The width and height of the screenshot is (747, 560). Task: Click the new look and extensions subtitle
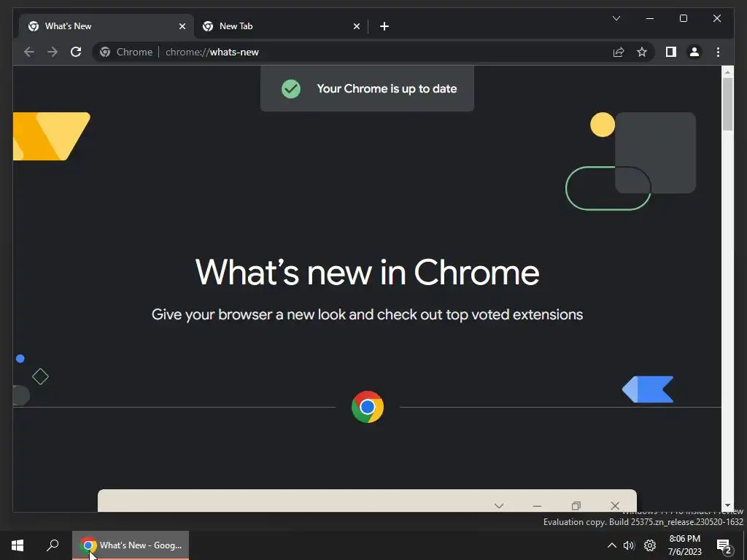pyautogui.click(x=368, y=314)
